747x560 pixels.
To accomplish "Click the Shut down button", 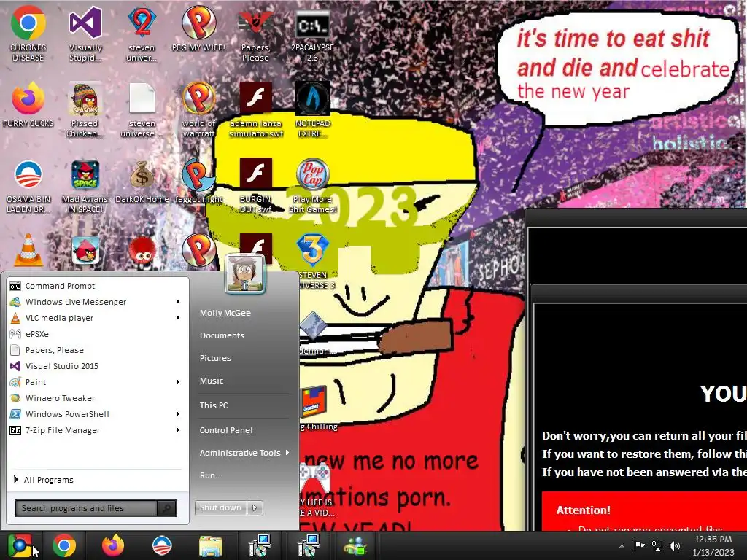I will [221, 507].
